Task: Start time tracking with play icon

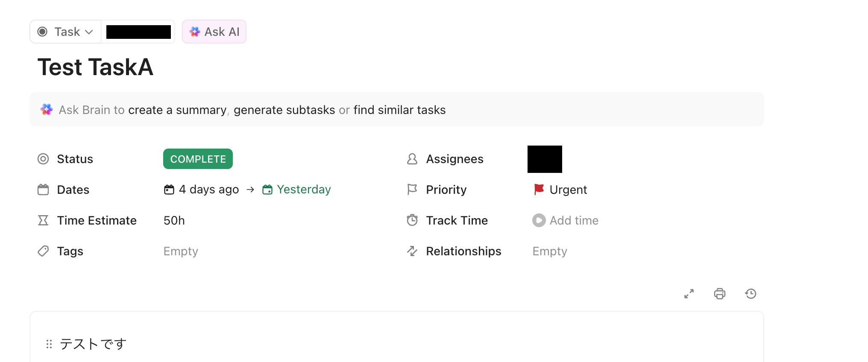Action: (x=539, y=220)
